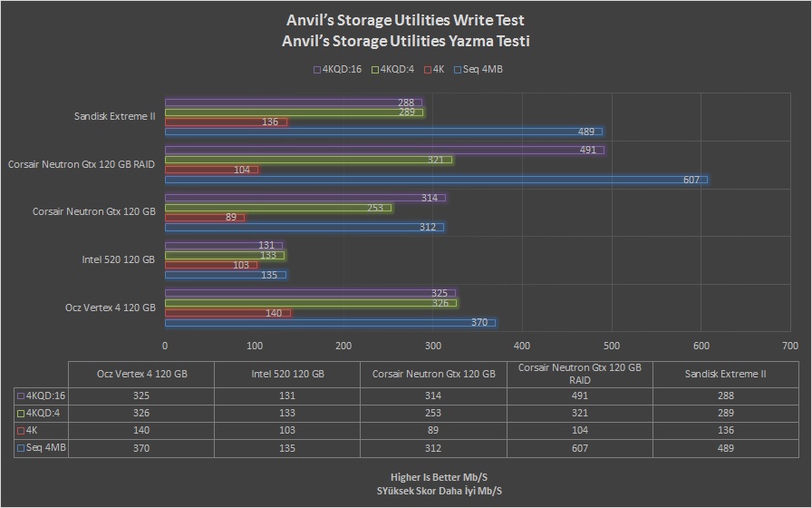The image size is (812, 508).
Task: Select the Sandisk Extreme II table column header
Action: [x=726, y=374]
